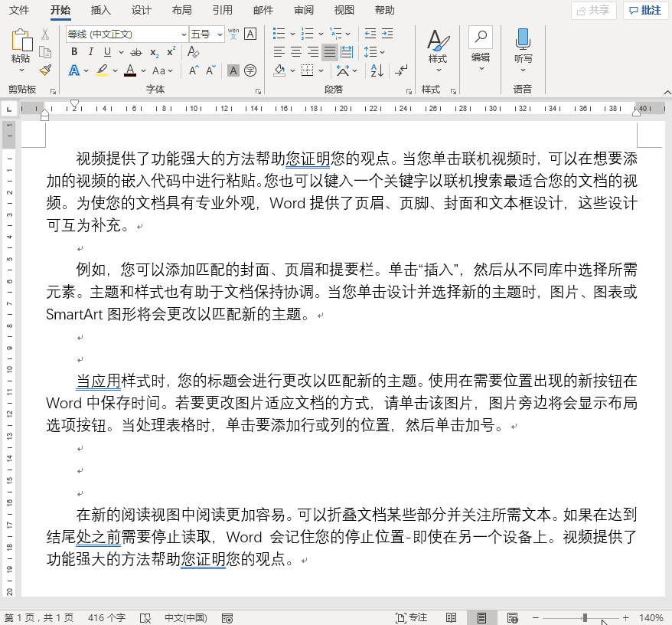672x625 pixels.
Task: Switch to Read Mode view
Action: 451,617
